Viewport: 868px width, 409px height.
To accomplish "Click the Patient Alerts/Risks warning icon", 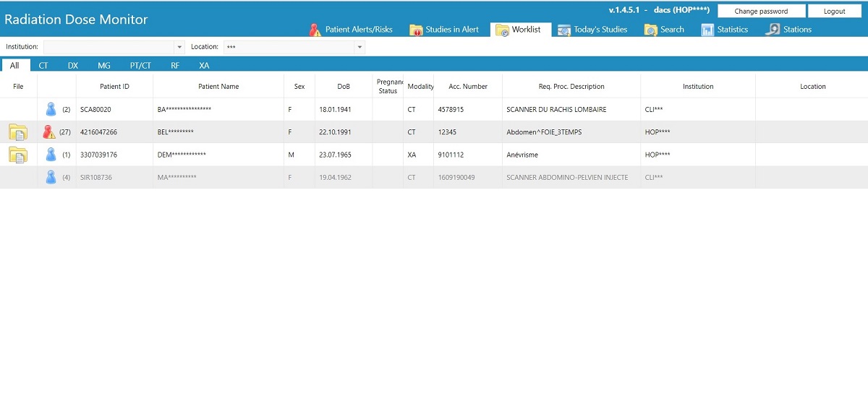I will pyautogui.click(x=315, y=30).
